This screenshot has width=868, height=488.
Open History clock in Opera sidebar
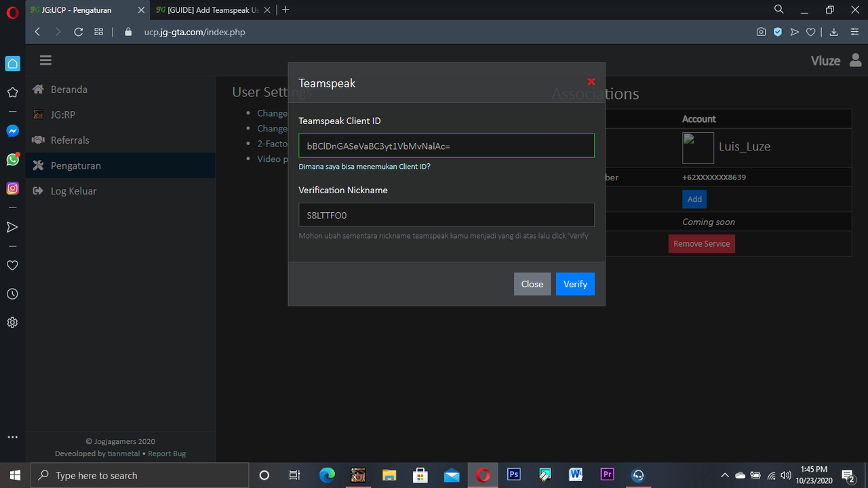click(12, 294)
